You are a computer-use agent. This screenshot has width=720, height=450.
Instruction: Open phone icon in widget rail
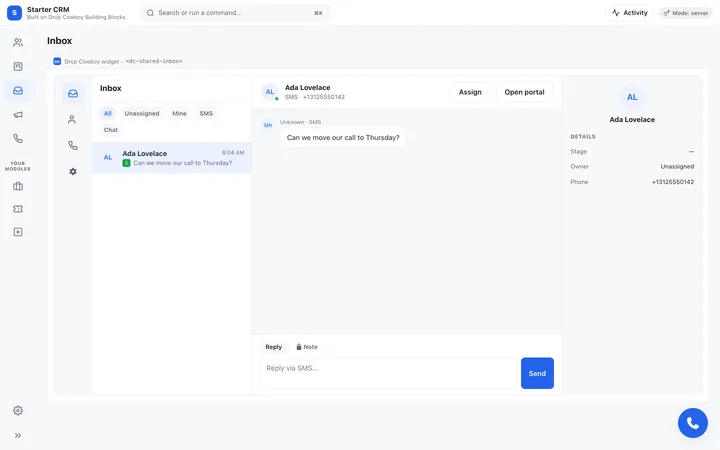pos(73,146)
